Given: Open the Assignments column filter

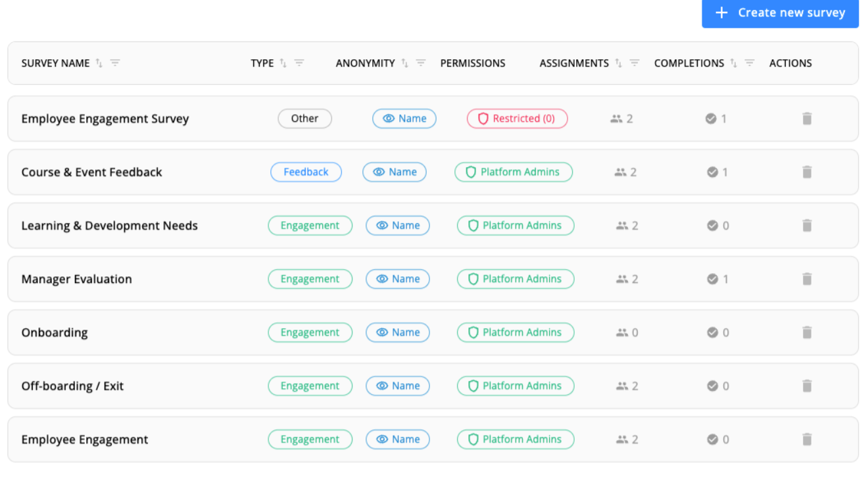Looking at the screenshot, I should 635,63.
